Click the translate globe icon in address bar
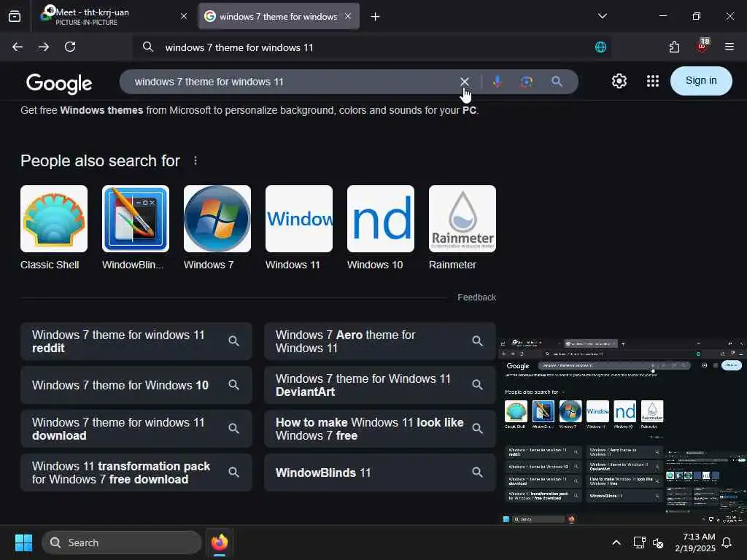747x560 pixels. (x=601, y=47)
